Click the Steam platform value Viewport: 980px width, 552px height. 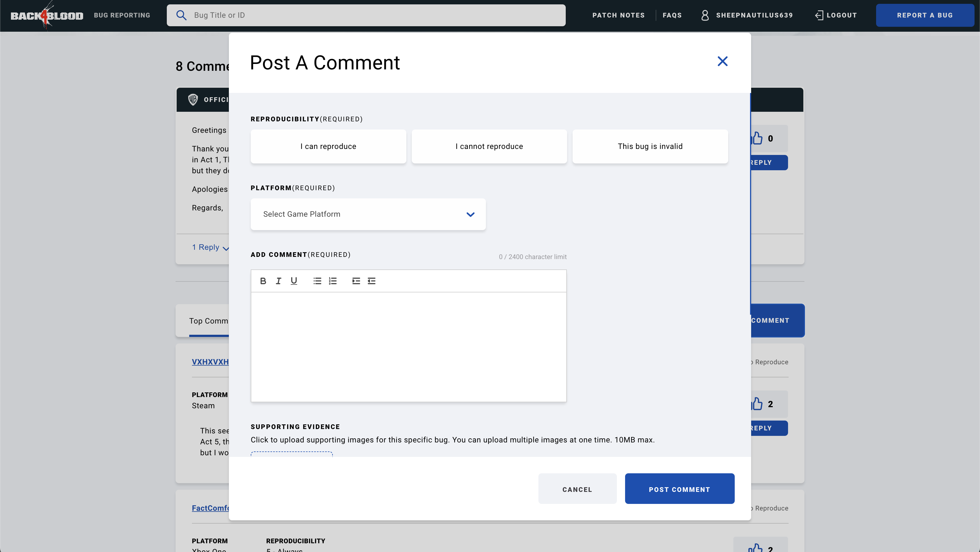pos(203,406)
